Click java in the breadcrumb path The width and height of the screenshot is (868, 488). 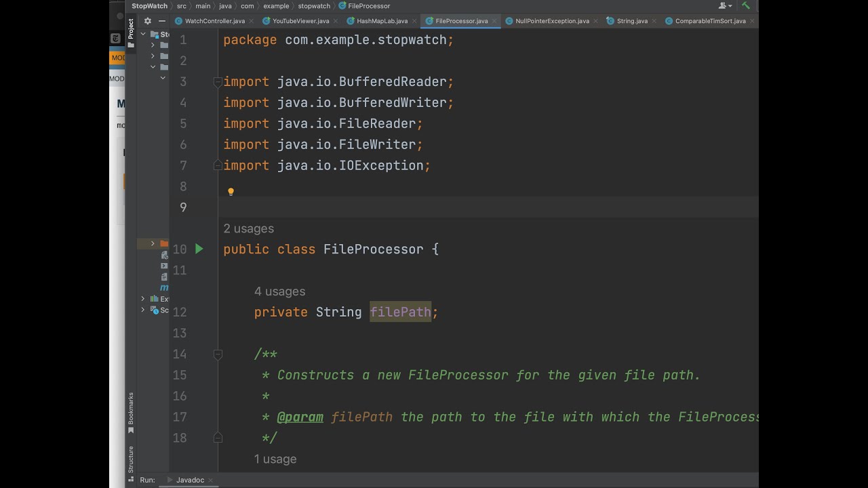[x=225, y=6]
